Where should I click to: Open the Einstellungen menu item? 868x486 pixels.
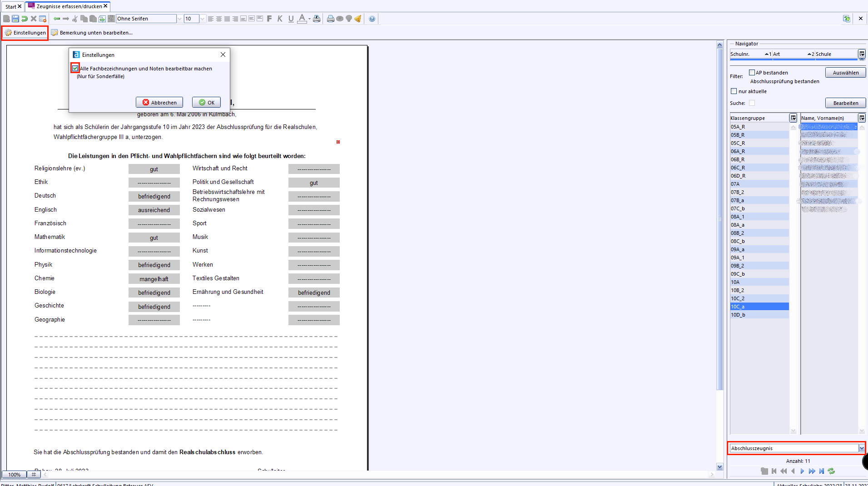pyautogui.click(x=25, y=33)
